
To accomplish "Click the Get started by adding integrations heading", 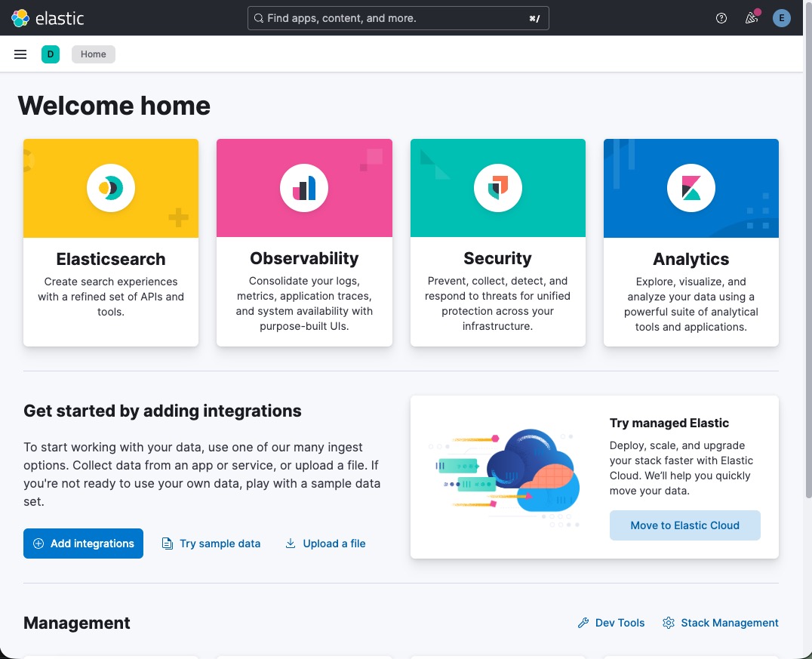I will [x=162, y=411].
